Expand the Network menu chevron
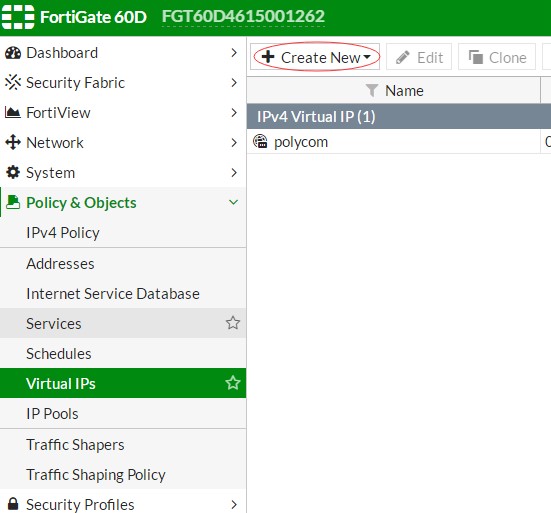The image size is (551, 513). [x=234, y=142]
